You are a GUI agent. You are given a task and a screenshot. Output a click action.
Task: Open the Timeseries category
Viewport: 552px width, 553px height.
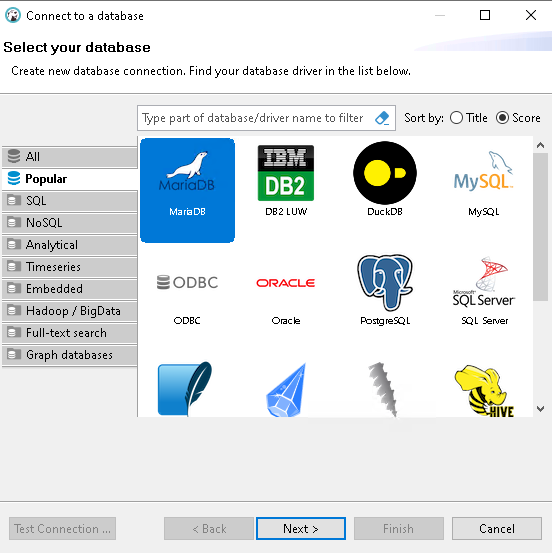click(70, 267)
